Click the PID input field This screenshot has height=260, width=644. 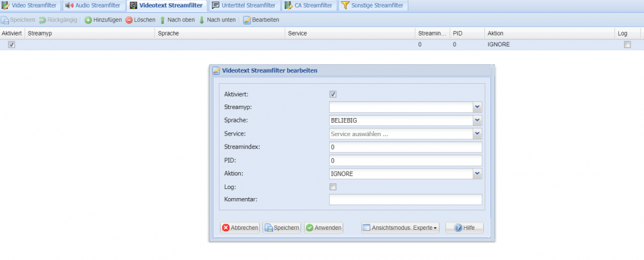(x=405, y=161)
